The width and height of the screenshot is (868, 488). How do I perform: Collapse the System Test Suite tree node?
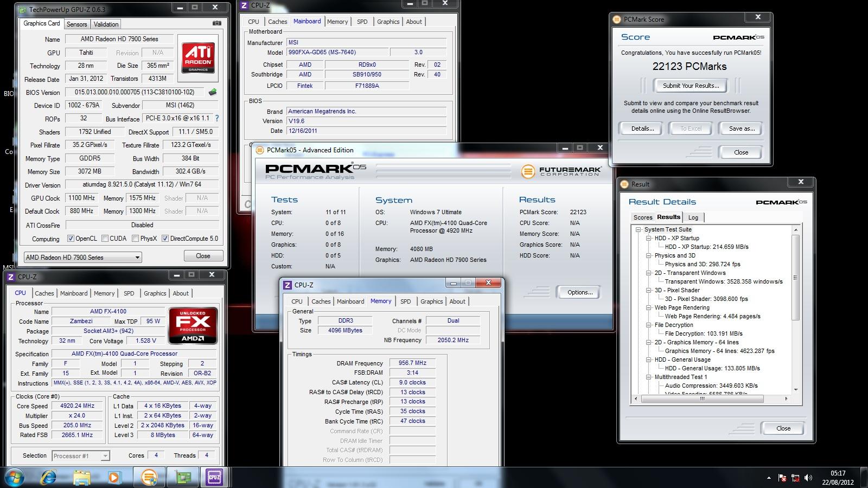click(x=639, y=229)
